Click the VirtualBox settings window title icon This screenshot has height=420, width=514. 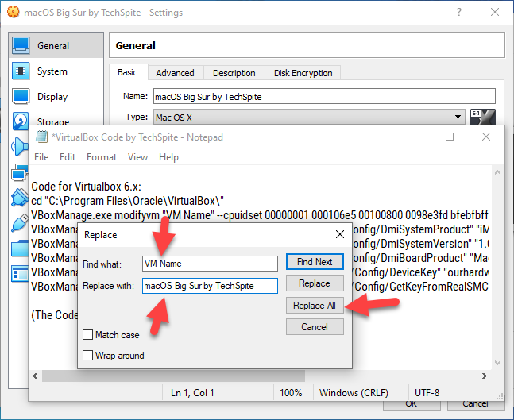(13, 13)
